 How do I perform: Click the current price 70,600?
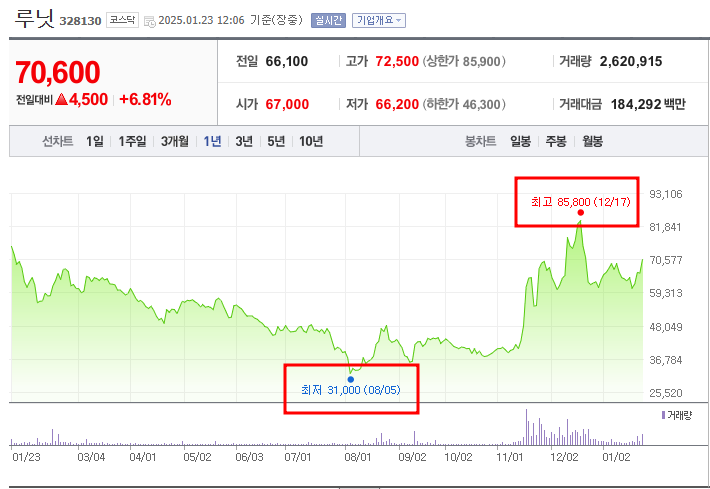click(58, 72)
